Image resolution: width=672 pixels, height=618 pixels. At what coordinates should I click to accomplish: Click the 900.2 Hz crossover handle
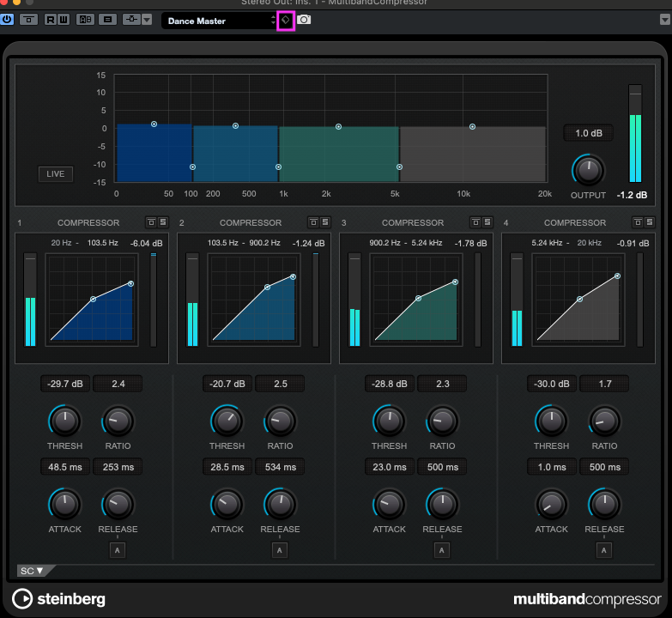pyautogui.click(x=279, y=167)
